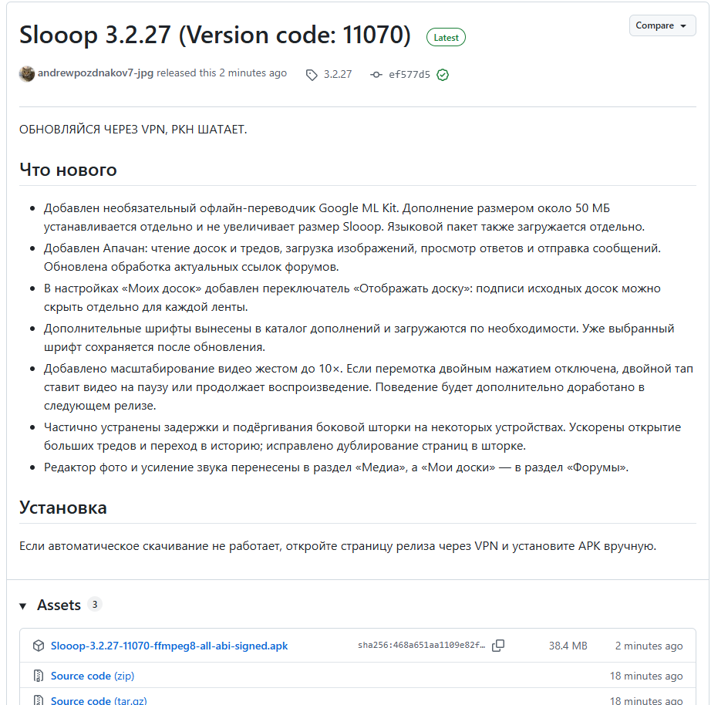Open the Compare dropdown
728x705 pixels.
[x=662, y=25]
